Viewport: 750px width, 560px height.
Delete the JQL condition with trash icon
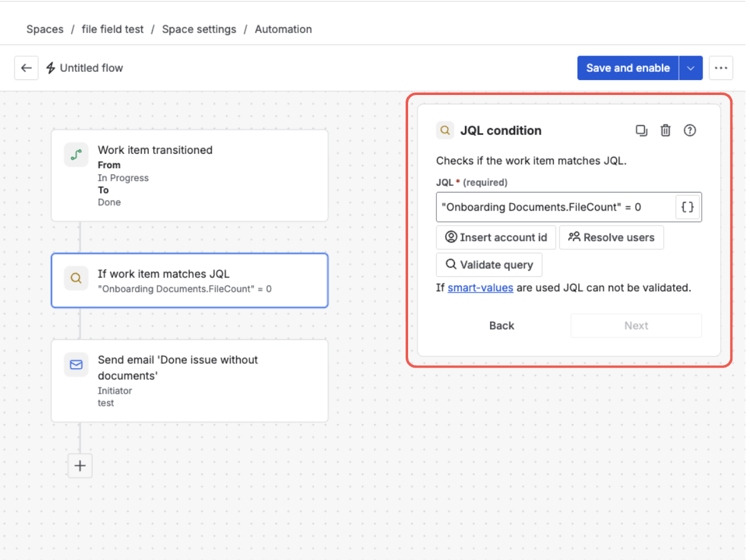point(666,131)
